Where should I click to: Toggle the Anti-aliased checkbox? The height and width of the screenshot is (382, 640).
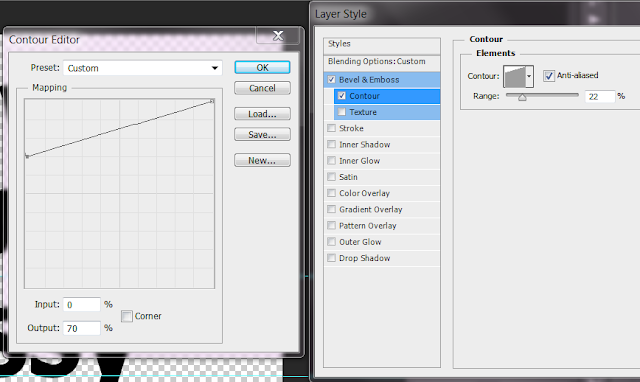(x=549, y=76)
